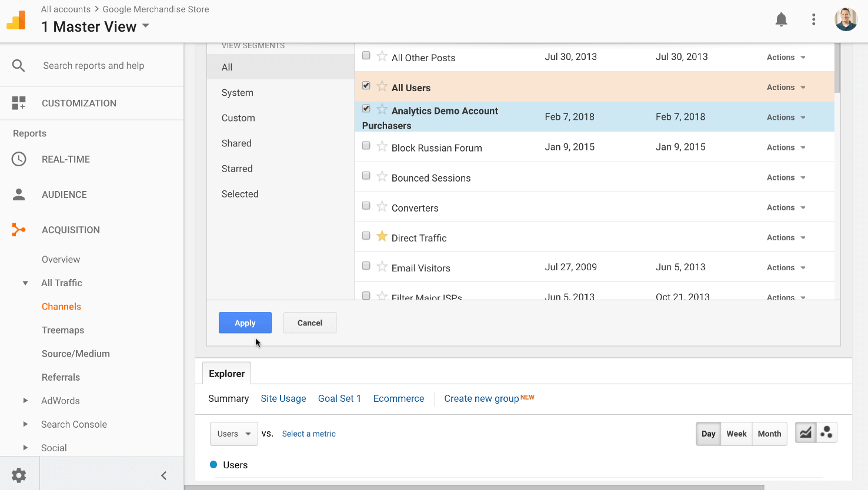868x490 pixels.
Task: Check the Bounced Sessions checkbox
Action: point(366,176)
